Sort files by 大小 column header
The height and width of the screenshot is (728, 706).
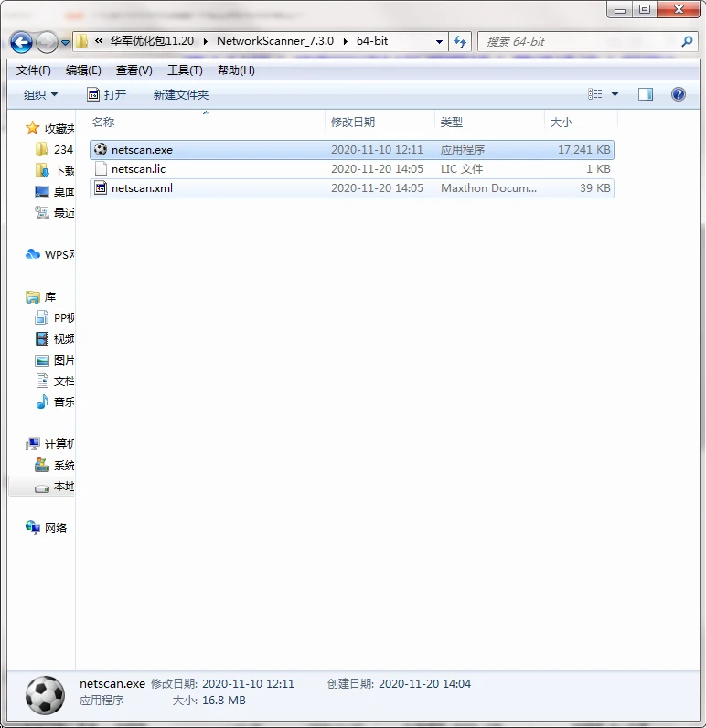[x=561, y=122]
